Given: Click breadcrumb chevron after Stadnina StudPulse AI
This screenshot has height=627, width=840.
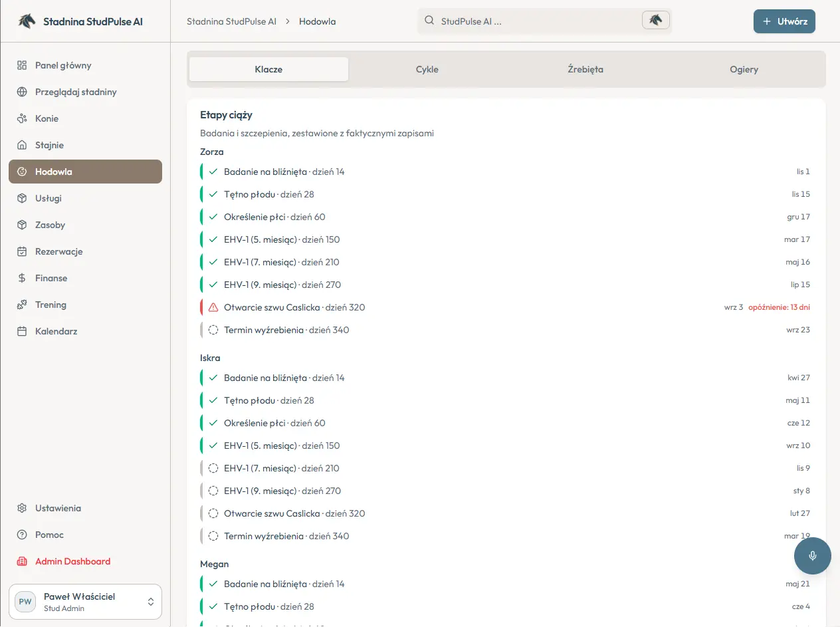Looking at the screenshot, I should point(288,21).
